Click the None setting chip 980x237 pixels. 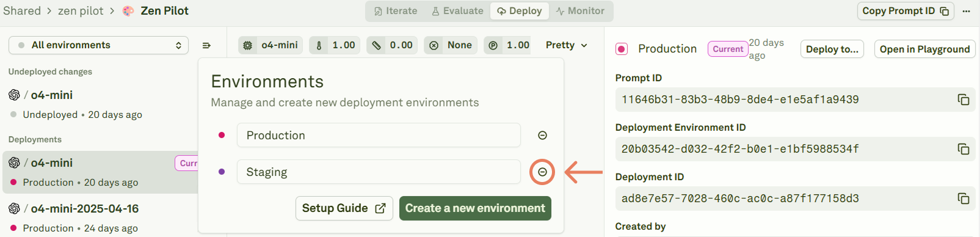coord(451,45)
